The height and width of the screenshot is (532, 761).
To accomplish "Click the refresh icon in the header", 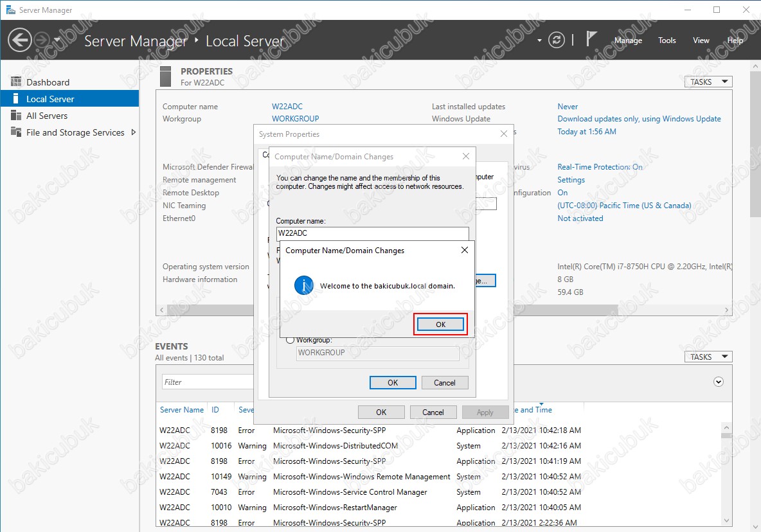I will (556, 40).
